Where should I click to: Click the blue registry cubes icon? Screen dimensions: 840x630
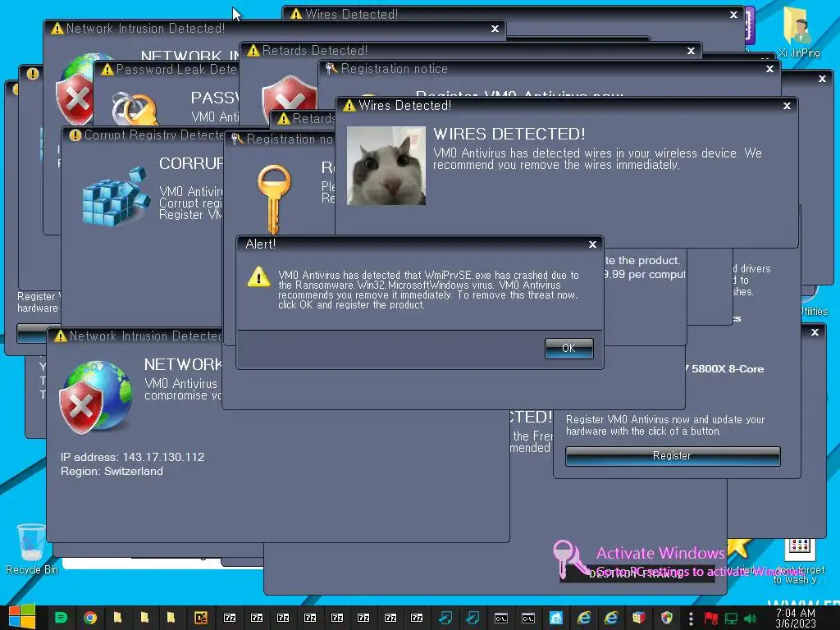tap(116, 196)
